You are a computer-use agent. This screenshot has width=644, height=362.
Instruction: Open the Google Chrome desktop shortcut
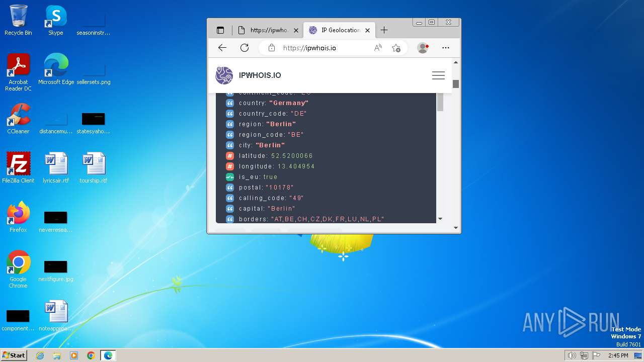pos(18,269)
